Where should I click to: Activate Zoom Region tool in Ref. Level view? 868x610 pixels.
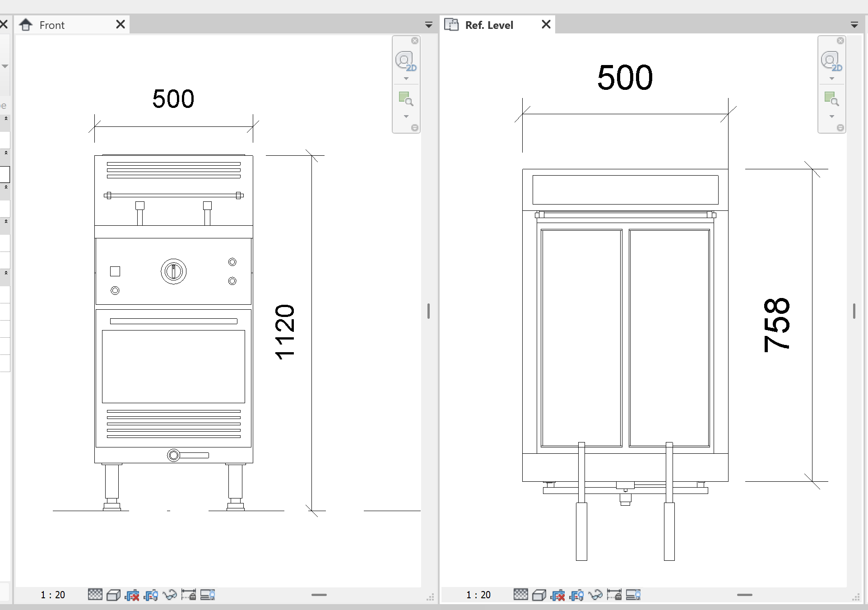tap(831, 98)
